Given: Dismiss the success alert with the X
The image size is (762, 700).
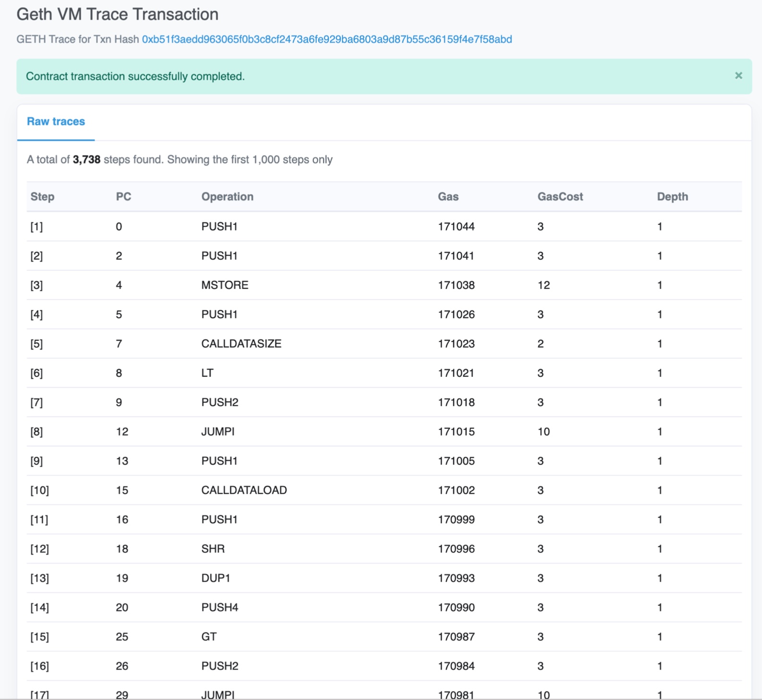Looking at the screenshot, I should pyautogui.click(x=738, y=75).
